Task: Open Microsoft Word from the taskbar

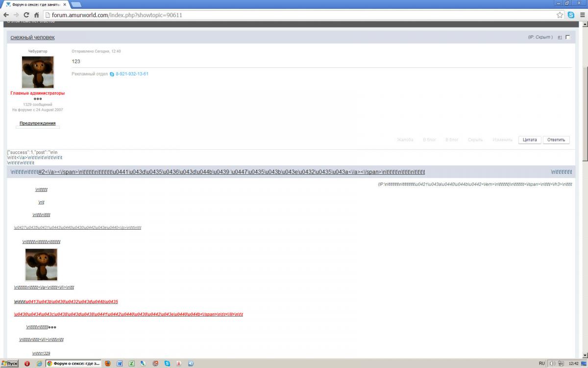Action: pyautogui.click(x=120, y=364)
